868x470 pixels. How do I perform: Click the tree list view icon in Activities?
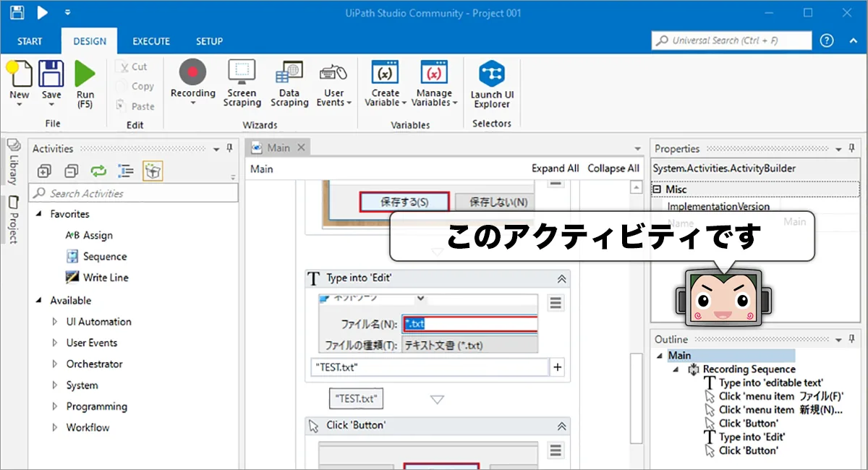[126, 171]
